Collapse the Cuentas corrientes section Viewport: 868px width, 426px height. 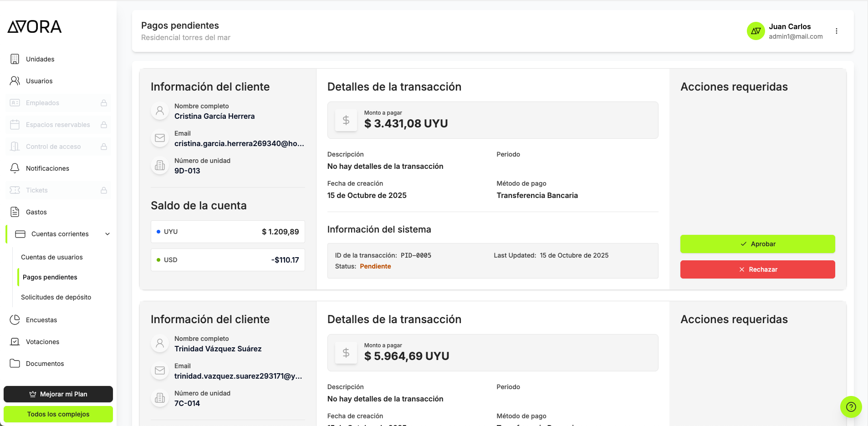pos(107,234)
